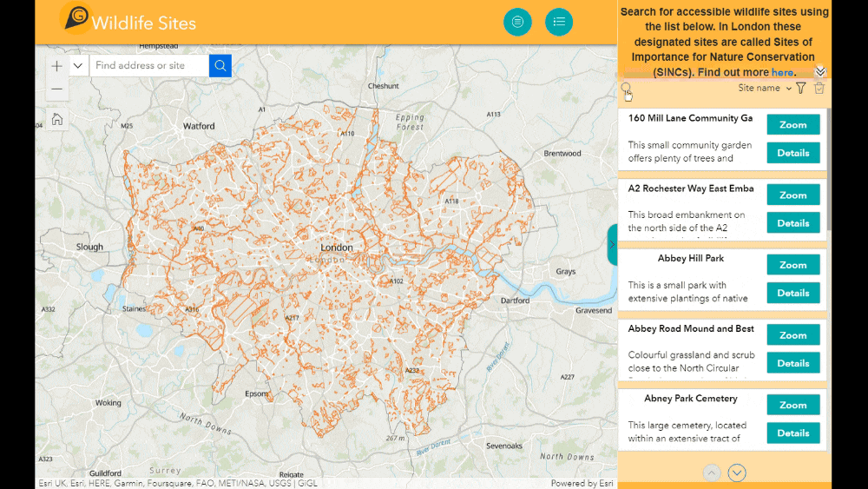Open the teal list view button

coord(559,23)
